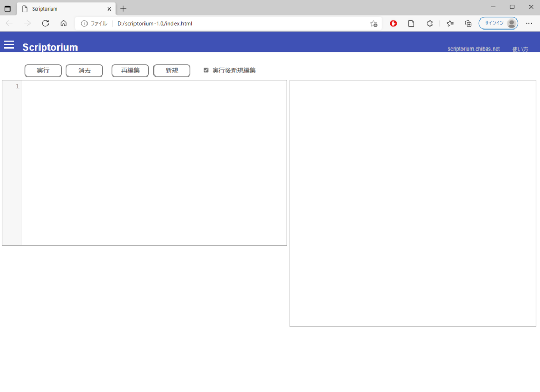Open the scriptorium.chibas.net link
Image resolution: width=540 pixels, height=392 pixels.
(x=473, y=49)
